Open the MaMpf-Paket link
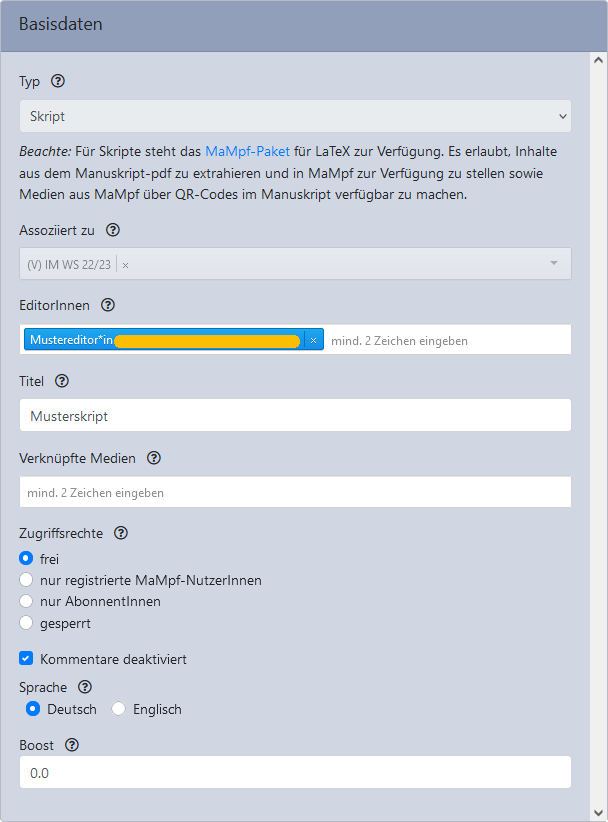608x822 pixels. coord(247,152)
